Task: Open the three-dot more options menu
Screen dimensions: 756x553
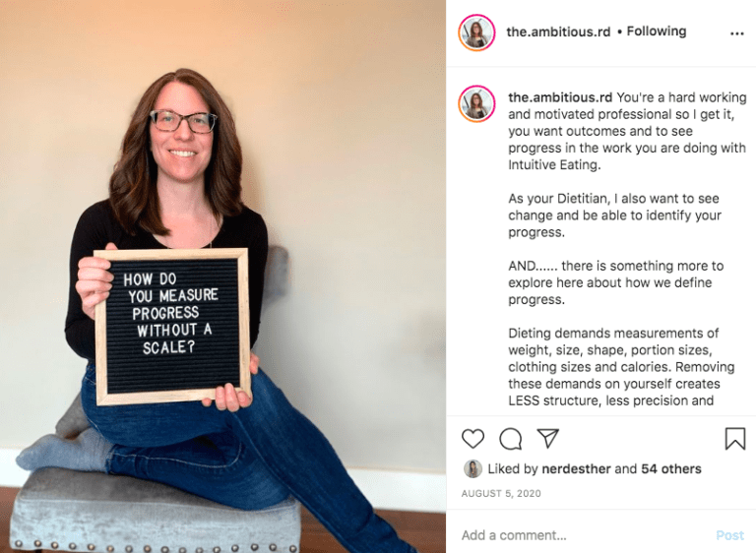Action: (x=736, y=33)
